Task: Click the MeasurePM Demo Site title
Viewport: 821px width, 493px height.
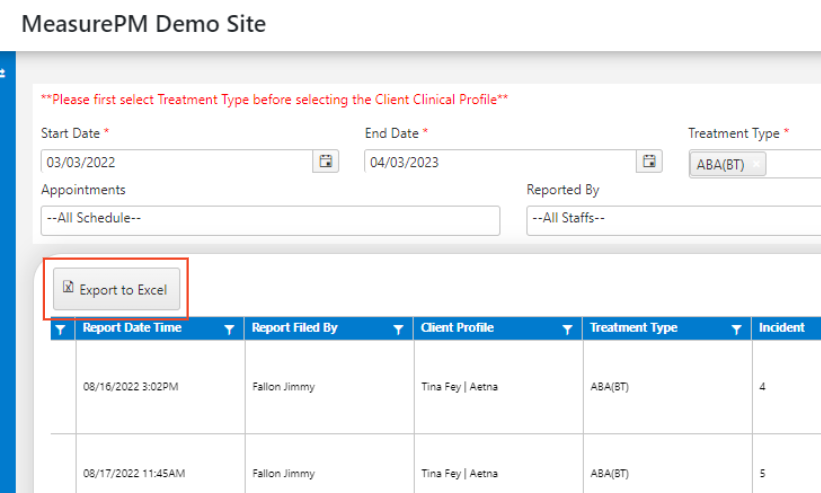Action: coord(143,24)
